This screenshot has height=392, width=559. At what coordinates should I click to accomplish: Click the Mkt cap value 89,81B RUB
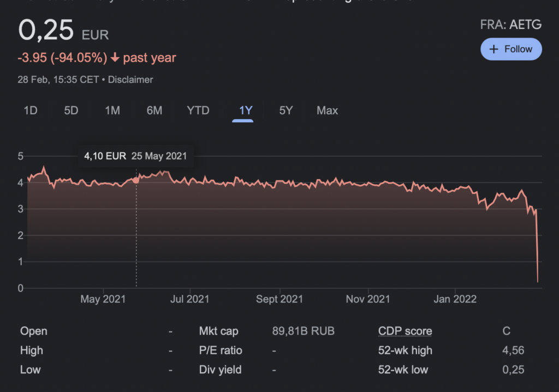pos(303,331)
